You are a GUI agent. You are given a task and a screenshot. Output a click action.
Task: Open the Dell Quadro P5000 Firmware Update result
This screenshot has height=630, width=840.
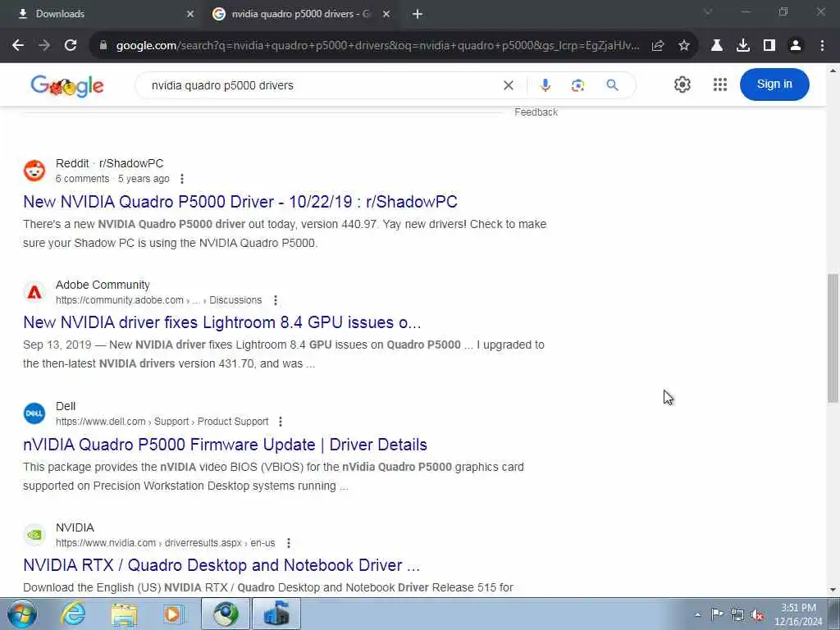pyautogui.click(x=225, y=445)
